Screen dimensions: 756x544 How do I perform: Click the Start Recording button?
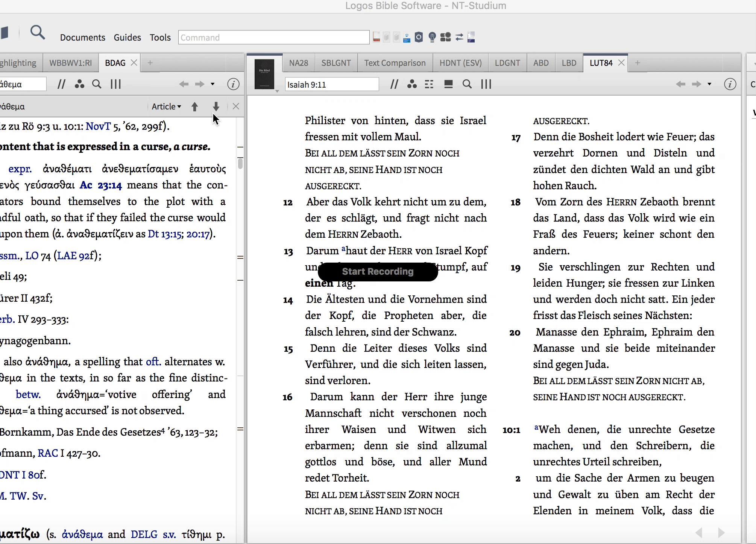pos(378,272)
